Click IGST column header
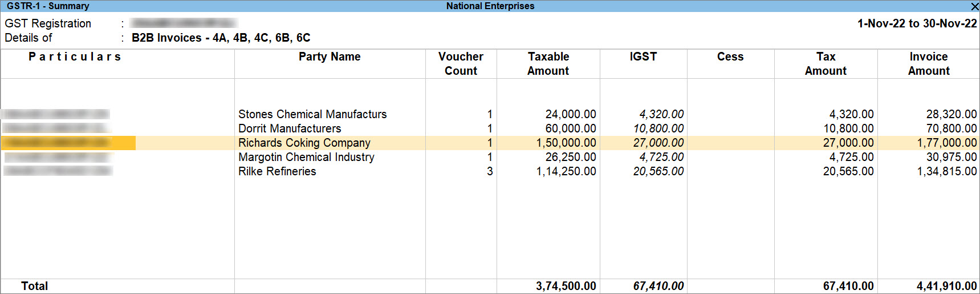Viewport: 980px width, 294px height. click(643, 57)
